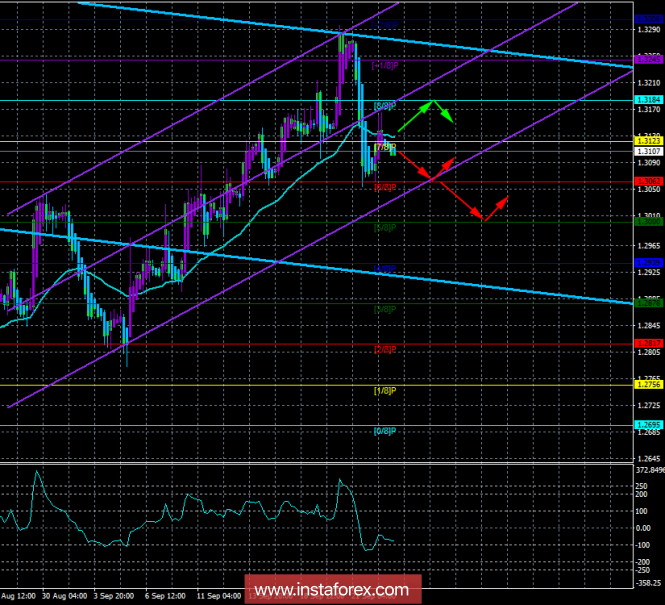Select the 3 Sep 20:00 time label
The image size is (665, 605).
click(x=113, y=596)
